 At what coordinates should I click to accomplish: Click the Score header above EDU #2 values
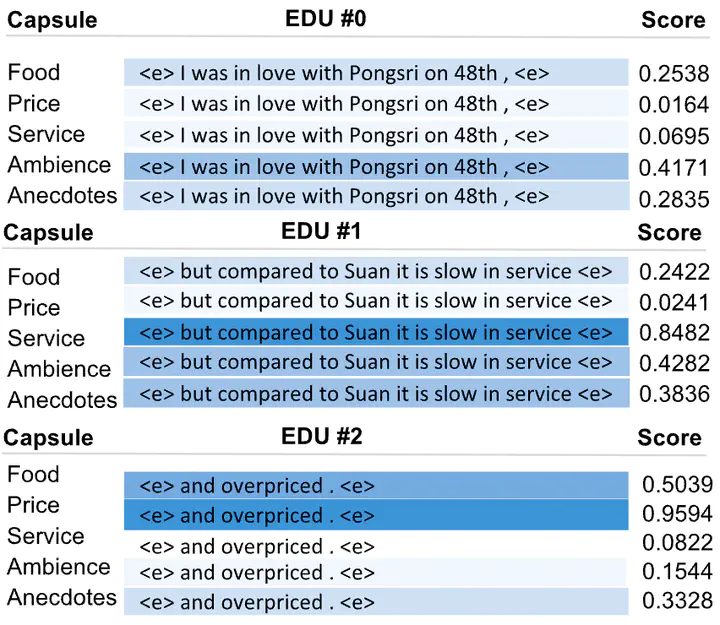[669, 437]
